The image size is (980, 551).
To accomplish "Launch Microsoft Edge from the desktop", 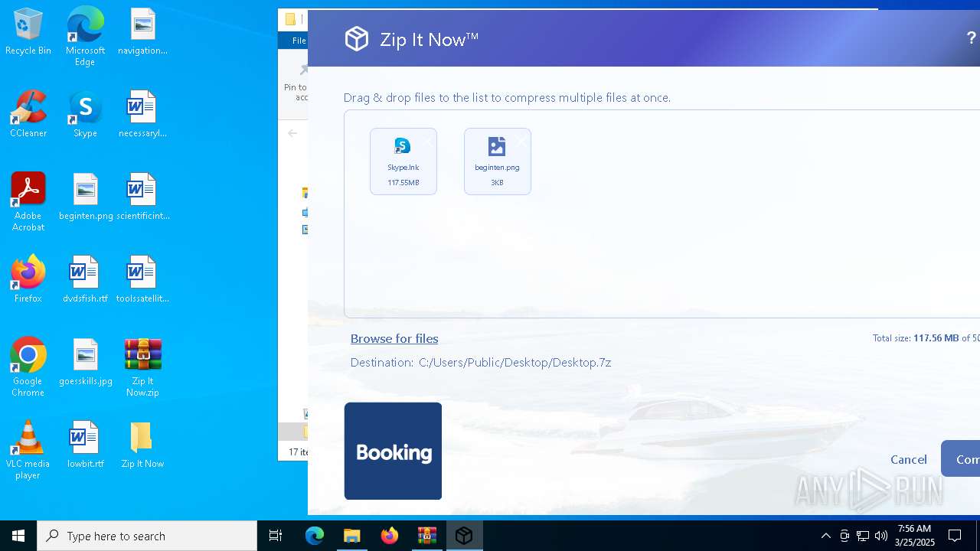I will (85, 36).
